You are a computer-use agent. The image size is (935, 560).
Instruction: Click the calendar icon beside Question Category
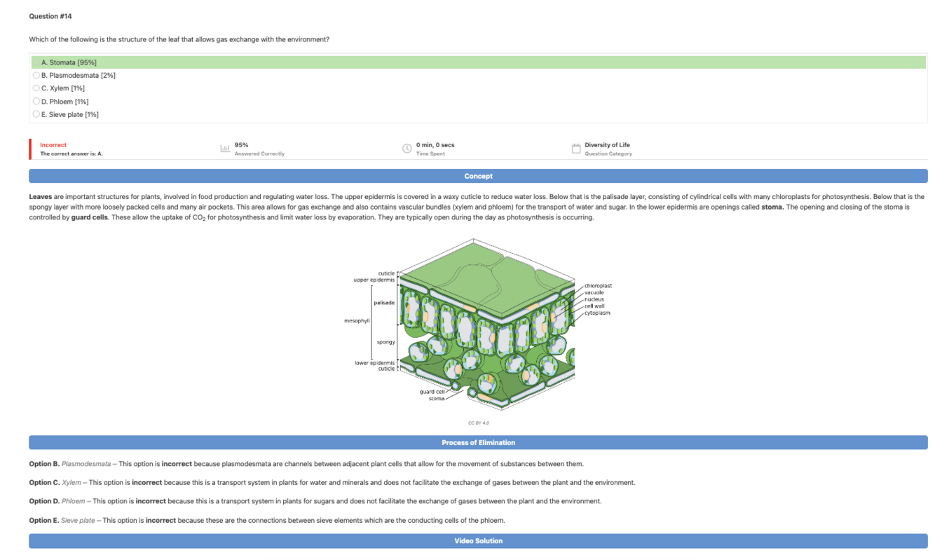(576, 149)
